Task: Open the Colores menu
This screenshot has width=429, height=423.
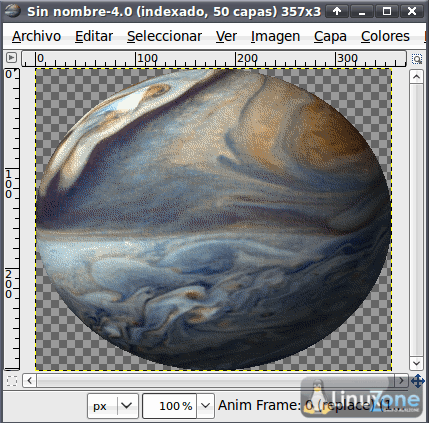Action: tap(385, 36)
